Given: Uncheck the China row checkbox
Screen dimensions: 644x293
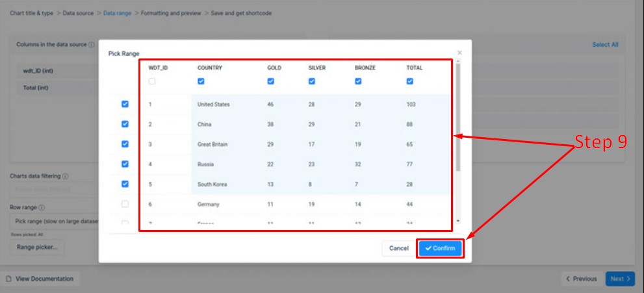Looking at the screenshot, I should click(x=125, y=124).
